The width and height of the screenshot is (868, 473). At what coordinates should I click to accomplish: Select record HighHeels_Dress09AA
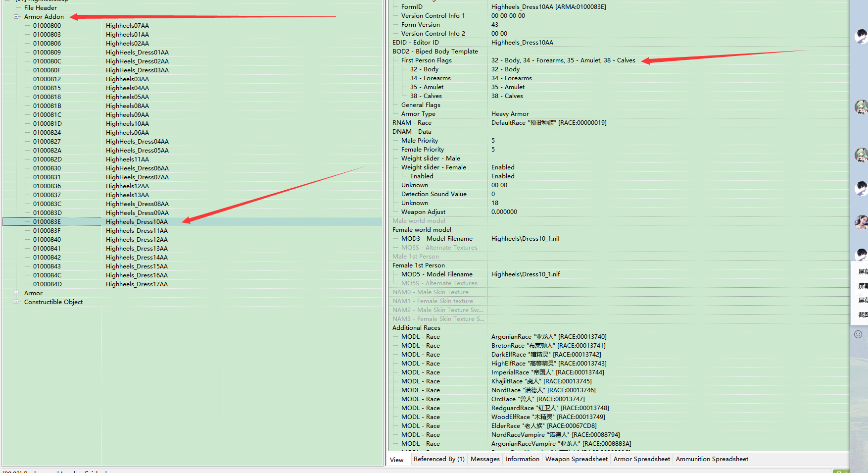pyautogui.click(x=137, y=212)
